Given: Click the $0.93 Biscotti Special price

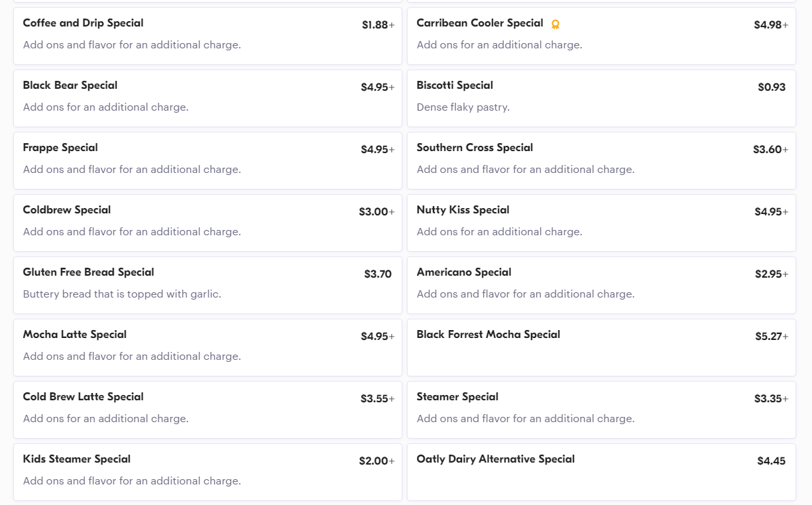Looking at the screenshot, I should 772,87.
